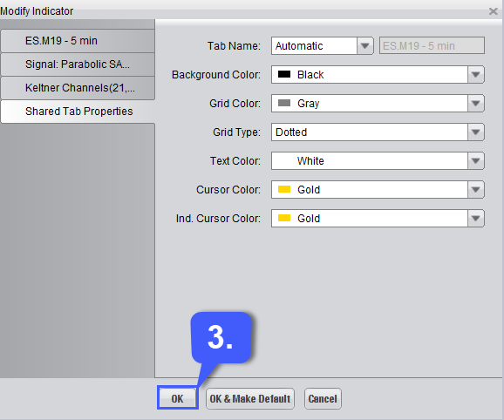Expand the Ind. Cursor Color dropdown arrow
This screenshot has height=420, width=504.
pos(476,219)
